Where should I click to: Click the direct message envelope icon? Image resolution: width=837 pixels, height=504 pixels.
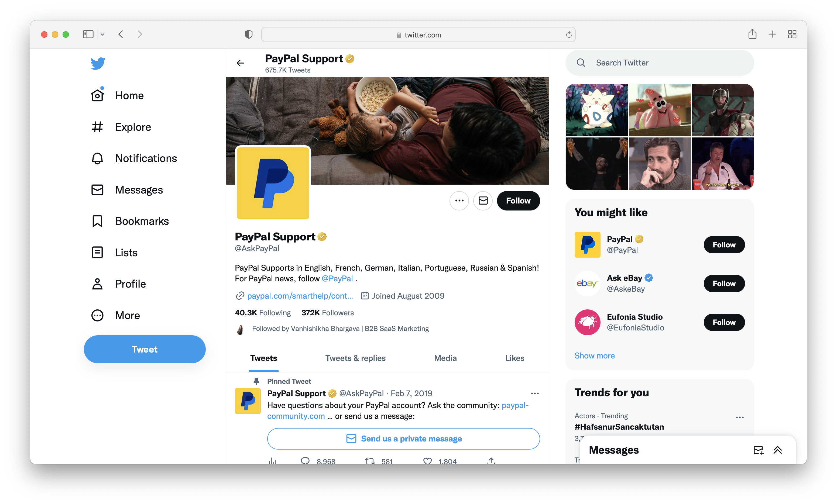(x=484, y=200)
